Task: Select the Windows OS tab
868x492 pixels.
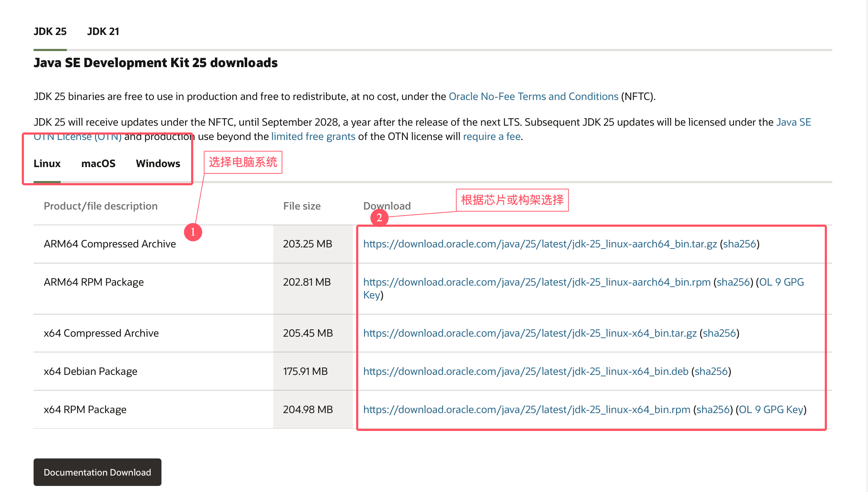Action: point(158,164)
